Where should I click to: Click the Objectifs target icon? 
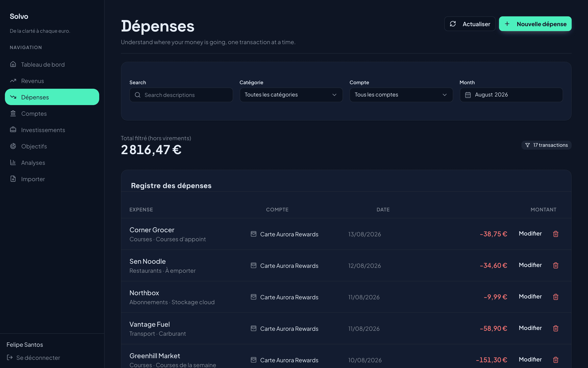[13, 146]
